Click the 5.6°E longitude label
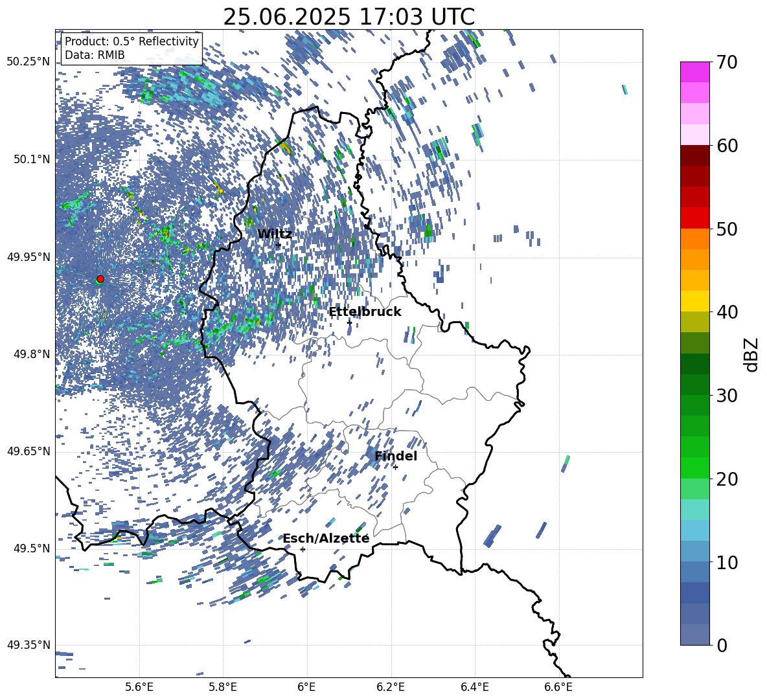The image size is (767, 700). (x=139, y=687)
